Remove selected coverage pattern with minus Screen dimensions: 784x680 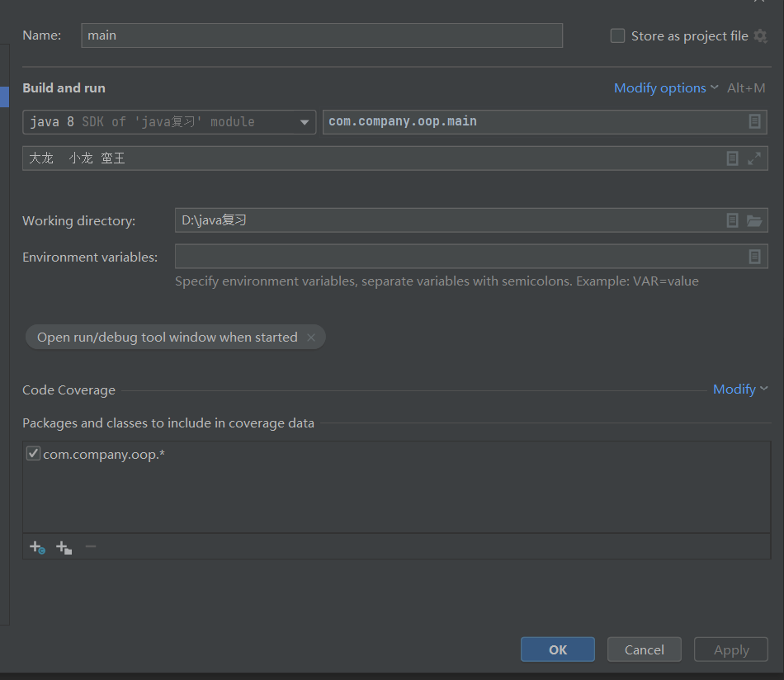coord(91,546)
